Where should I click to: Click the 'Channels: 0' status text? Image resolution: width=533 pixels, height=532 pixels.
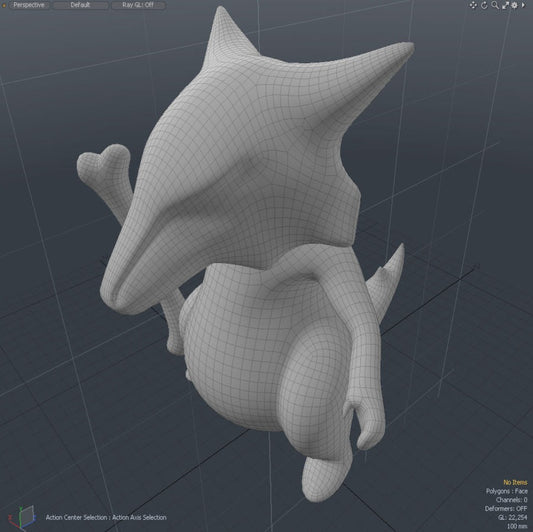click(x=512, y=500)
